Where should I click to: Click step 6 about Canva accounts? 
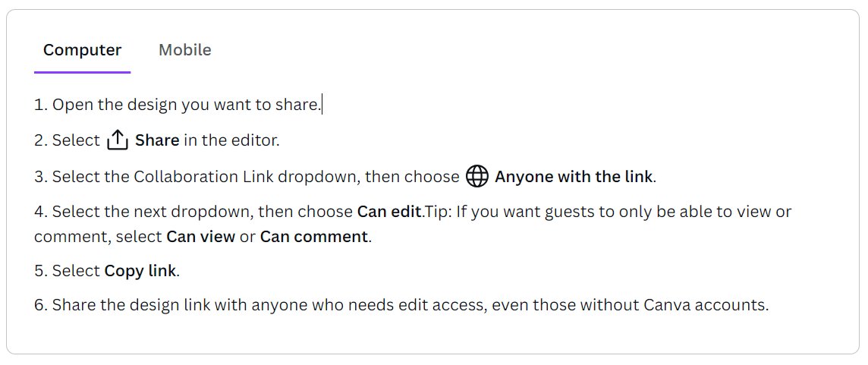pyautogui.click(x=401, y=305)
